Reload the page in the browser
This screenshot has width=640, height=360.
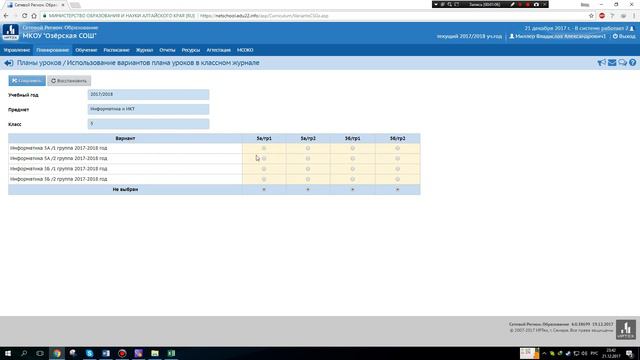click(x=24, y=16)
